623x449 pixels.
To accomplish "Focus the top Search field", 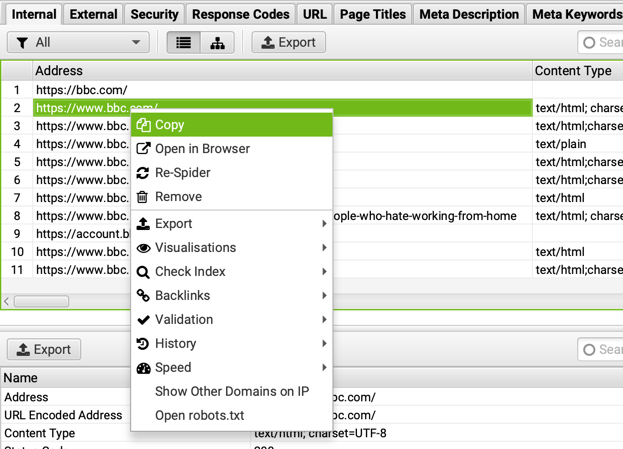I will tap(600, 43).
